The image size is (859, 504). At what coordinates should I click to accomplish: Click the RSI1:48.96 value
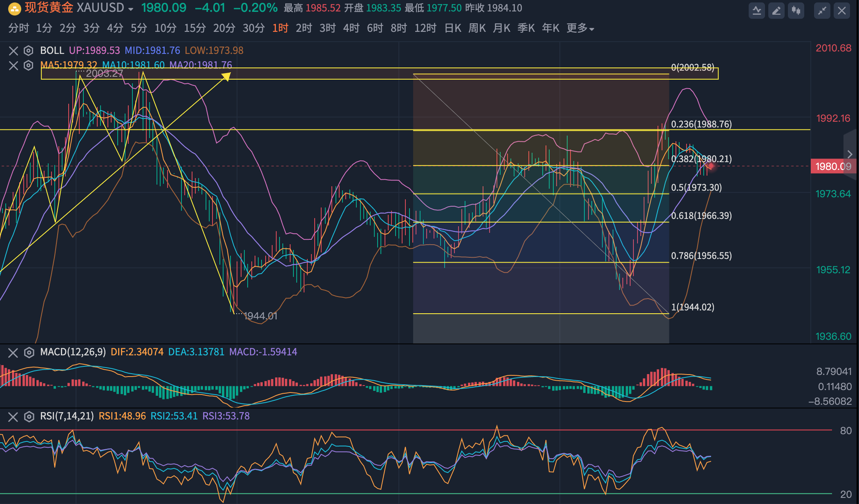pyautogui.click(x=122, y=416)
